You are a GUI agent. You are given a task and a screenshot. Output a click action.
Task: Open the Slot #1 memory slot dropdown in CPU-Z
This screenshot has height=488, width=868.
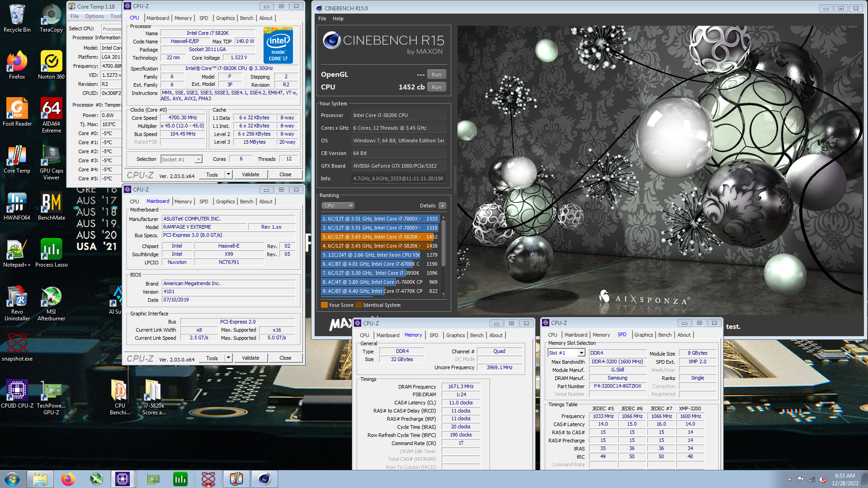[566, 353]
